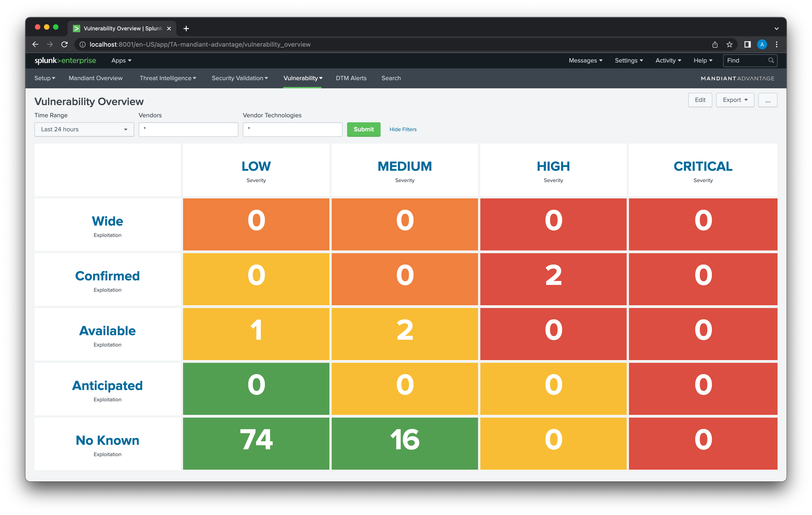Click the Edit button

pyautogui.click(x=700, y=100)
